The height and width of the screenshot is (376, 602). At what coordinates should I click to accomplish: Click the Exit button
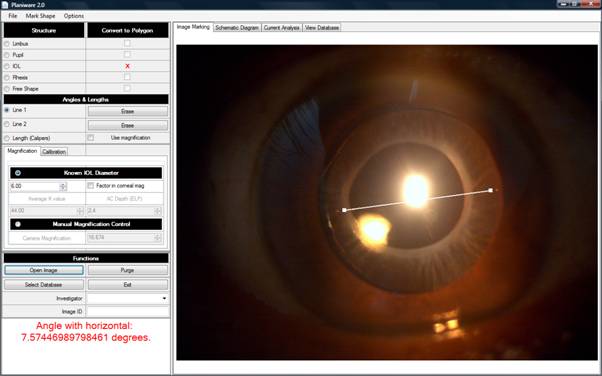pyautogui.click(x=127, y=285)
